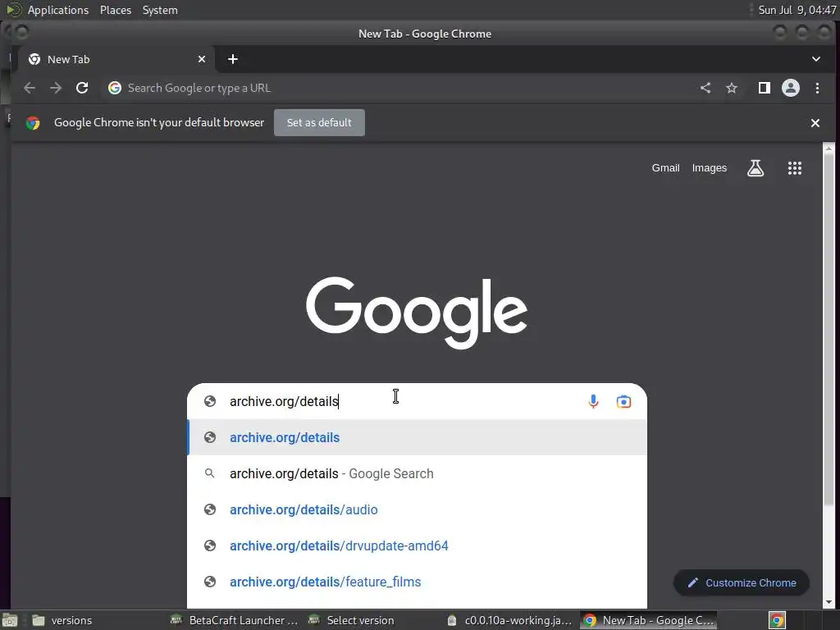Select highlighted archive.org/details suggestion
This screenshot has width=840, height=630.
coord(417,438)
